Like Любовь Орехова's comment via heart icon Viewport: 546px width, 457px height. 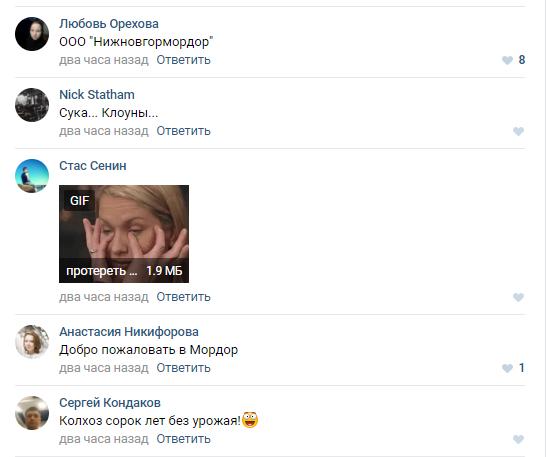(x=507, y=60)
